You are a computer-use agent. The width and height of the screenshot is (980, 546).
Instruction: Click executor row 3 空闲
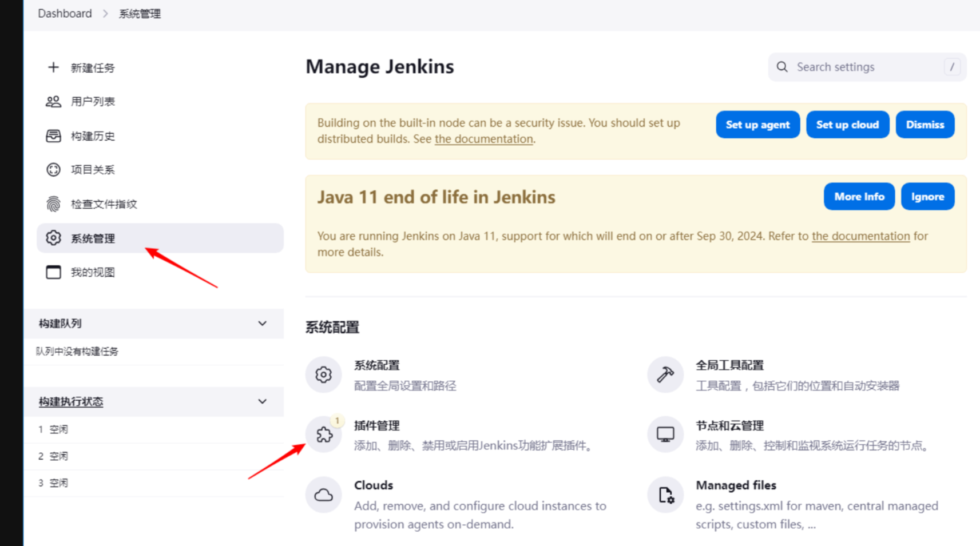[x=153, y=483]
